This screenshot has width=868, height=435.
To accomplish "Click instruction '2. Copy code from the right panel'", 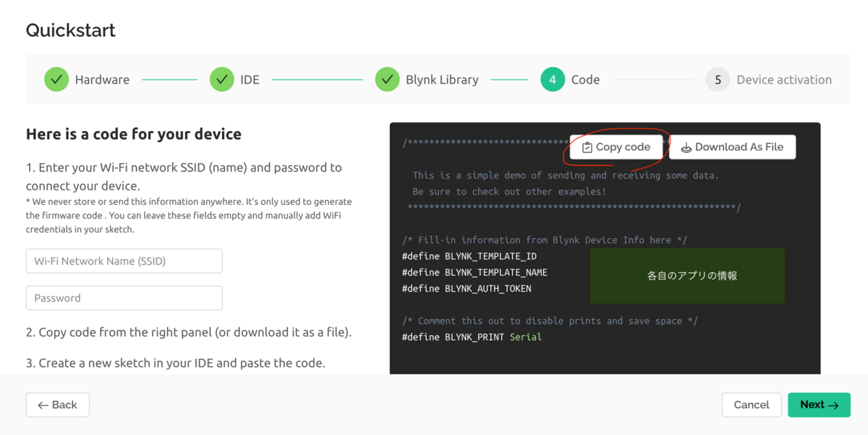I will [189, 333].
